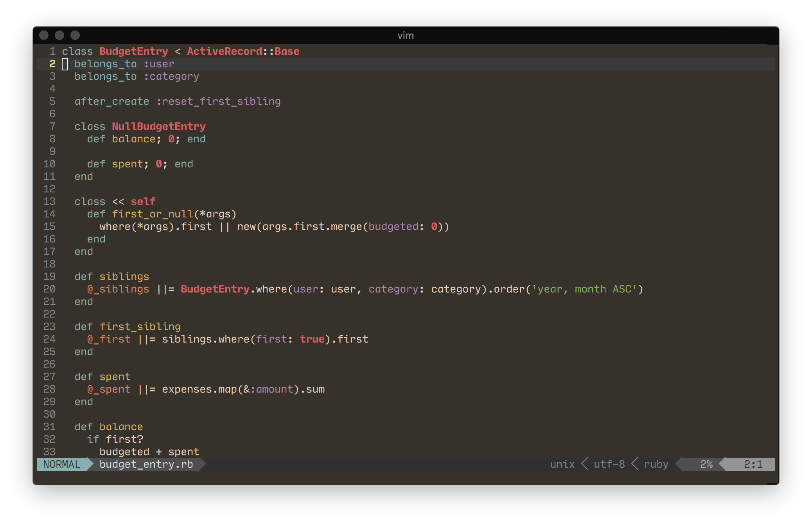
Task: Click NullBudgetEntry class name on line 7
Action: [159, 126]
